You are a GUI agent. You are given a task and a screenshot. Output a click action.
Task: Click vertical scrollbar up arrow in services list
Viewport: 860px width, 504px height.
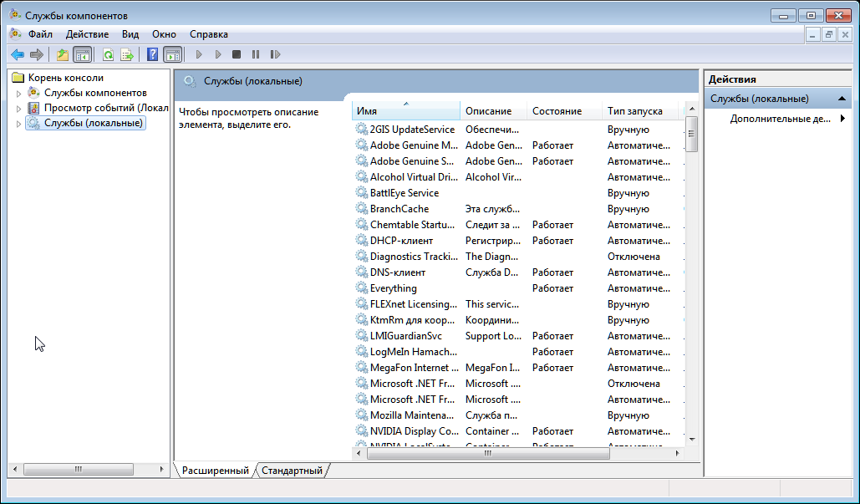pyautogui.click(x=692, y=109)
